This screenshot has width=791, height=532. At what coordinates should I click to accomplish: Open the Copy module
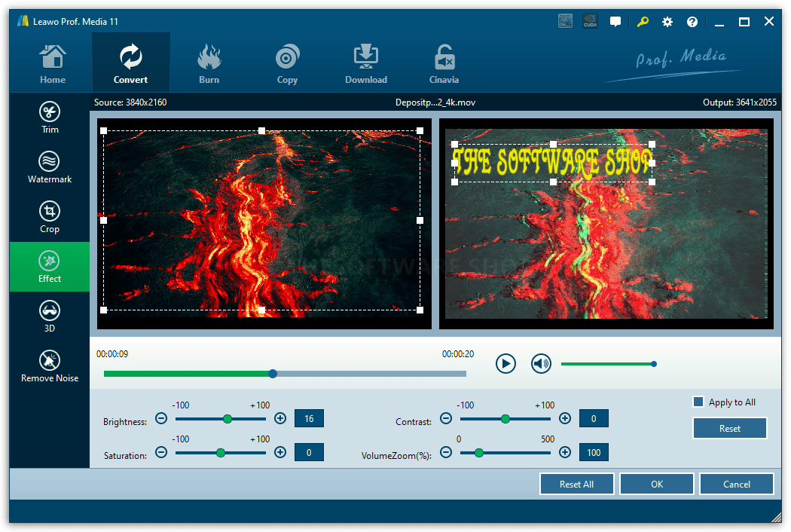[x=287, y=63]
